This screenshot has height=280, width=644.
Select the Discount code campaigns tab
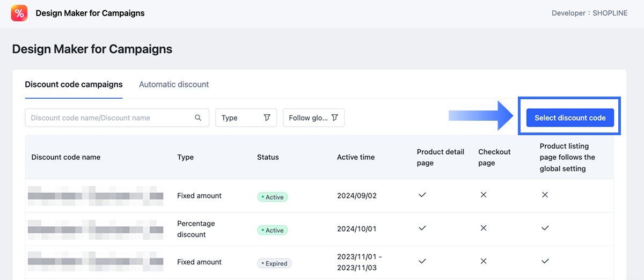(74, 85)
